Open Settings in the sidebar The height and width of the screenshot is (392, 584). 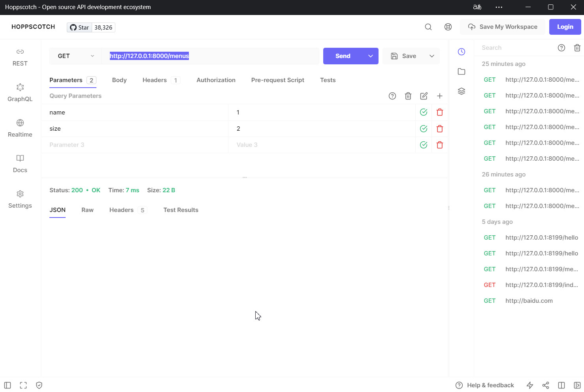click(20, 200)
